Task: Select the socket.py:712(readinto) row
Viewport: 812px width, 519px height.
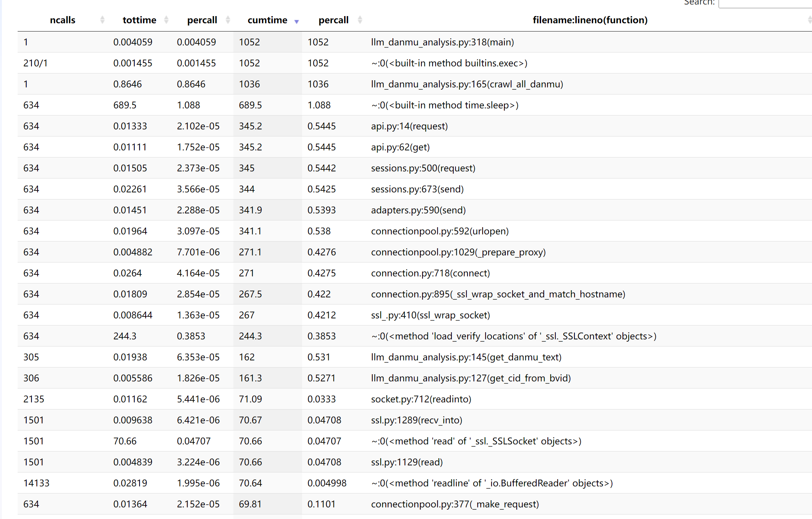Action: (x=421, y=399)
